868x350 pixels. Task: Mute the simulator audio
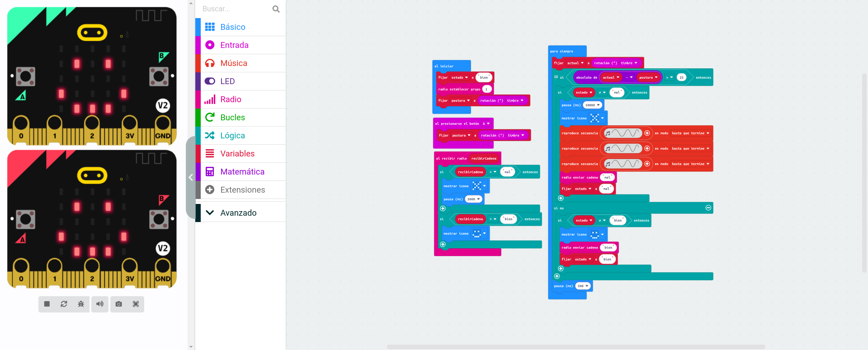point(100,304)
